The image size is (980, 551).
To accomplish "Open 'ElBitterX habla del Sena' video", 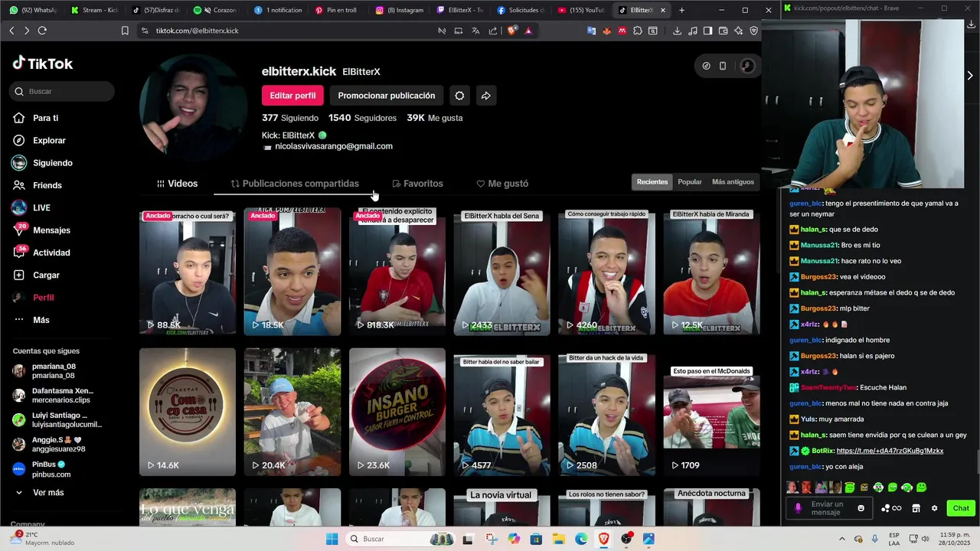I will click(x=501, y=272).
